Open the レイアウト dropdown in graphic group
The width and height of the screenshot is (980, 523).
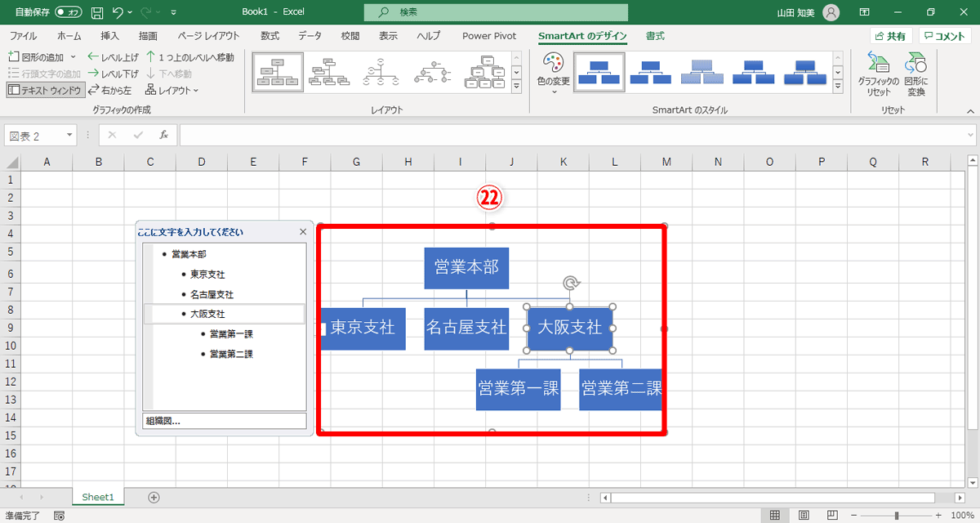point(172,90)
